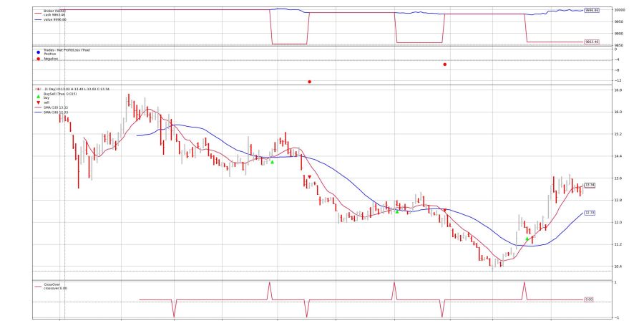Click the red trade loss dot near -6

coord(445,64)
